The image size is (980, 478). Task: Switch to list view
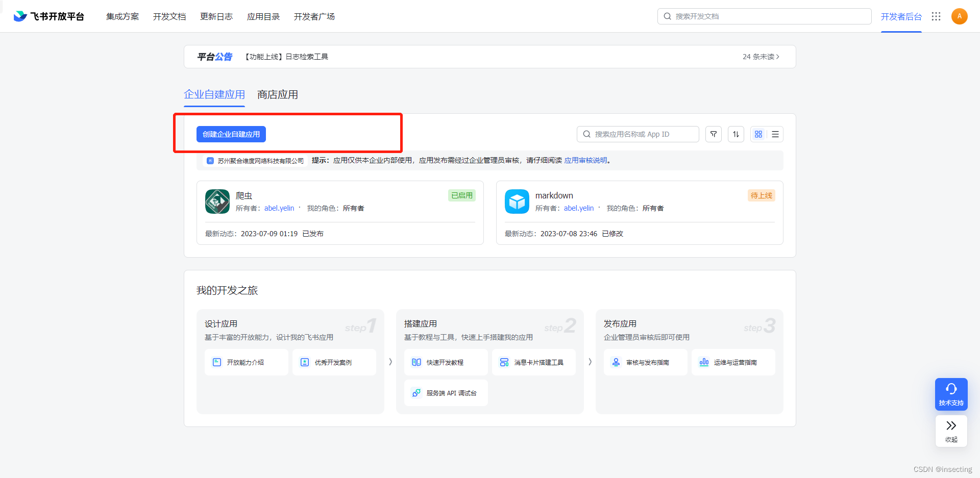pos(775,134)
